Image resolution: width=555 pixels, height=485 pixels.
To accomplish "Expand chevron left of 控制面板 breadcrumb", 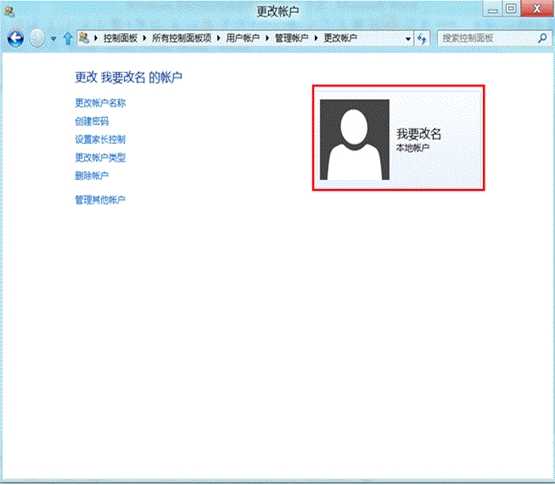I will point(96,38).
